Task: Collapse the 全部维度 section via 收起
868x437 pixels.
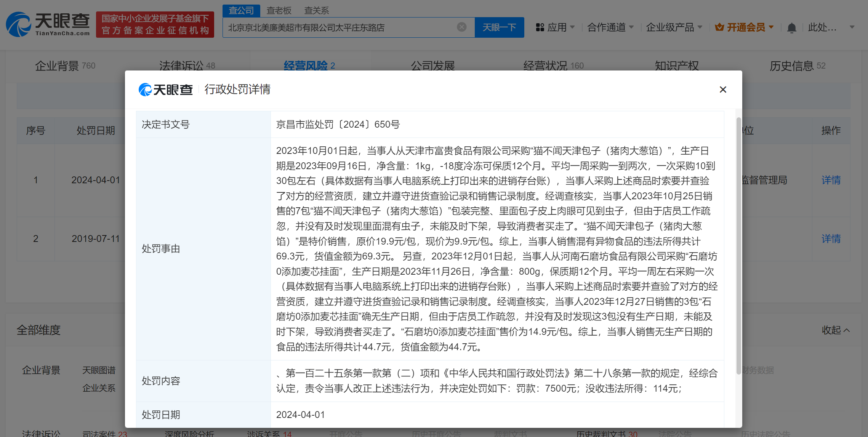Action: pyautogui.click(x=835, y=330)
